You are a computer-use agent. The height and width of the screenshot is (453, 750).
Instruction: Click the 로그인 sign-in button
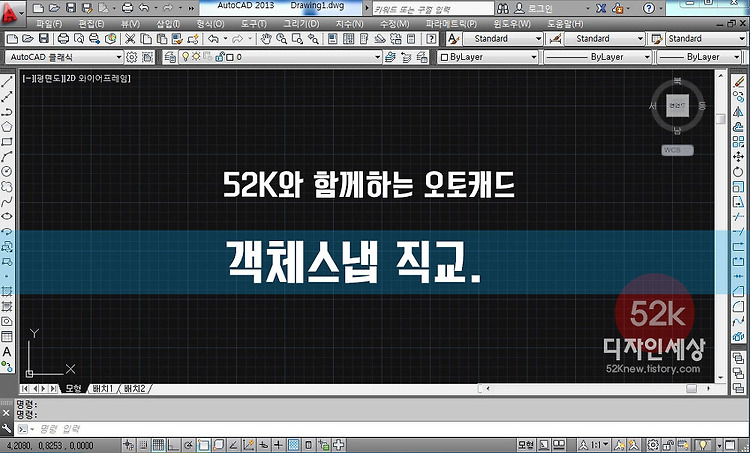[534, 8]
